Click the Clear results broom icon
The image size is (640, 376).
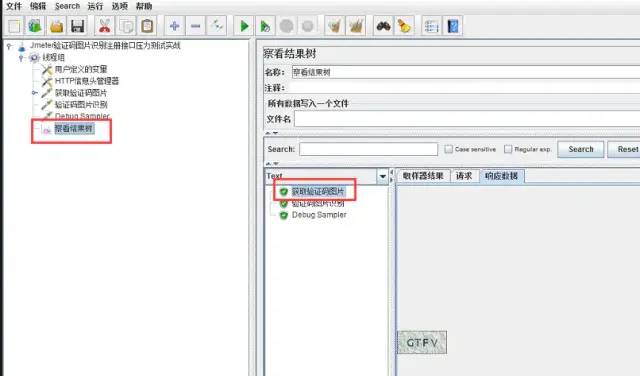(335, 26)
